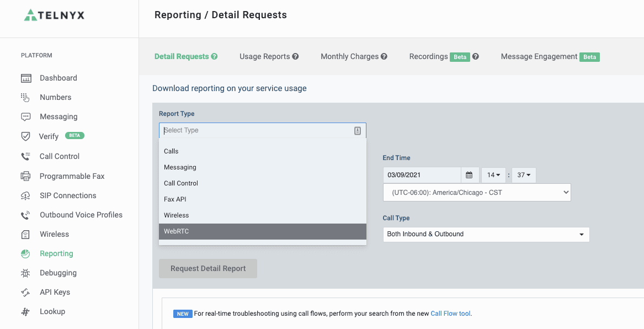Open the Call Type dropdown
This screenshot has width=644, height=329.
pos(486,234)
